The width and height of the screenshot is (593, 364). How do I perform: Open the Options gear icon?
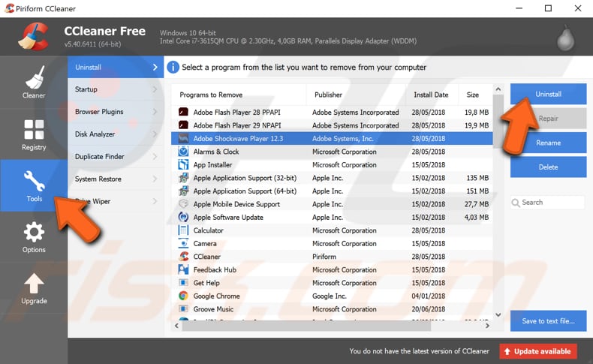pos(34,232)
